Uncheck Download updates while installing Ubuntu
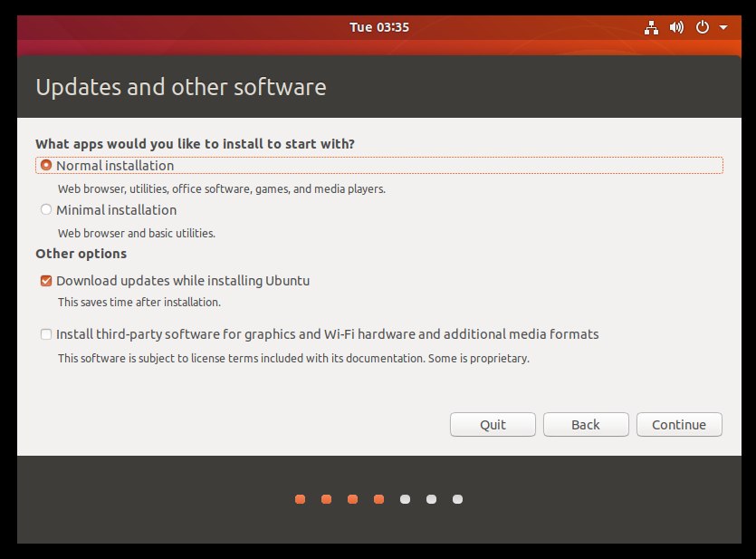The width and height of the screenshot is (756, 559). (x=46, y=281)
